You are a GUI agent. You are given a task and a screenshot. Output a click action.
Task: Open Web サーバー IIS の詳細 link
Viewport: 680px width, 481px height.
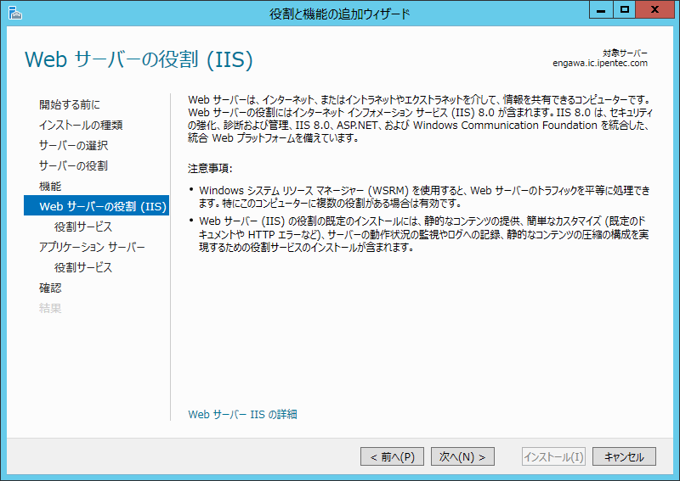point(242,414)
